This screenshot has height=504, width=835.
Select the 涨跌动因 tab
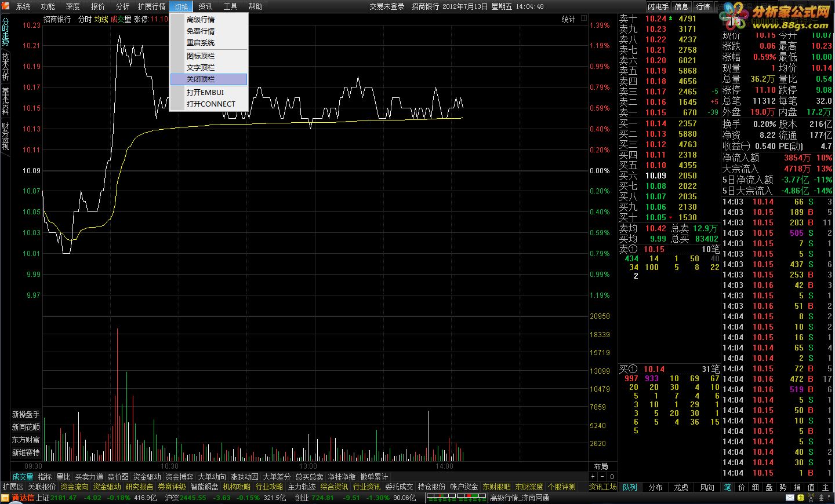(x=244, y=477)
